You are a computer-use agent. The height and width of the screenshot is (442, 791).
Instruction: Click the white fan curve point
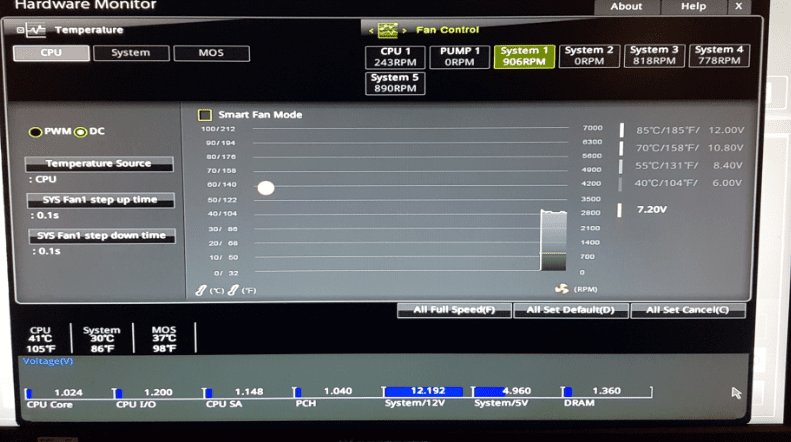[x=266, y=188]
